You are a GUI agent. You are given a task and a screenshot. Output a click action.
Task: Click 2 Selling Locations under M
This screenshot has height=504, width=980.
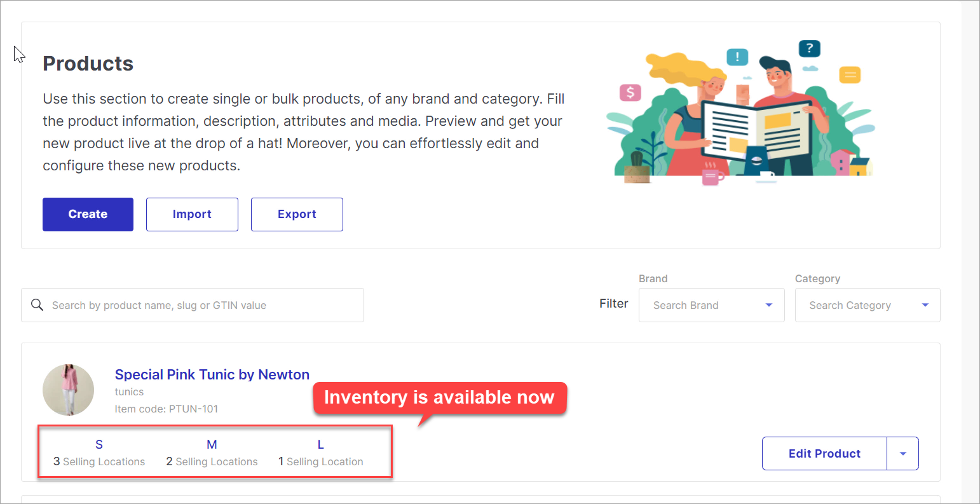(212, 461)
